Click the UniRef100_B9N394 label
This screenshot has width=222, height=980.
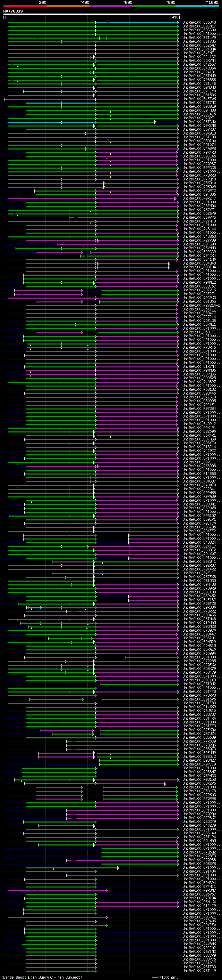click(199, 883)
